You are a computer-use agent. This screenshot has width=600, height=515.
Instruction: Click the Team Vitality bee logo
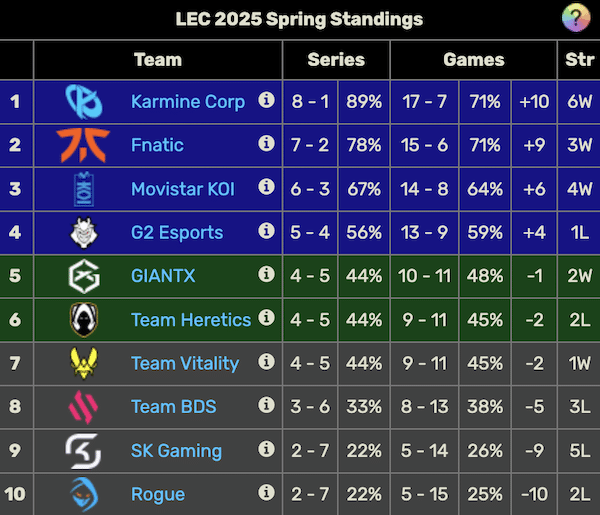click(x=82, y=363)
